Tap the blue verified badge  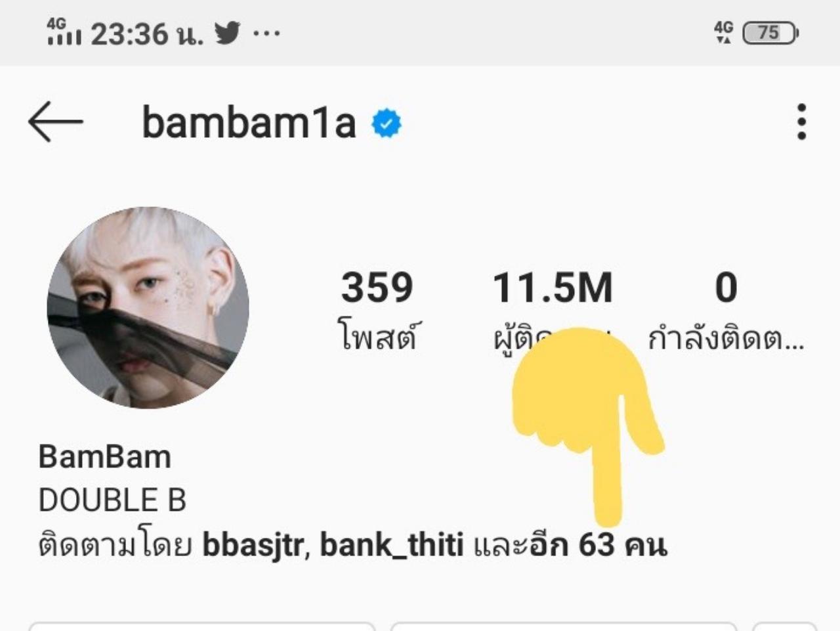(387, 123)
